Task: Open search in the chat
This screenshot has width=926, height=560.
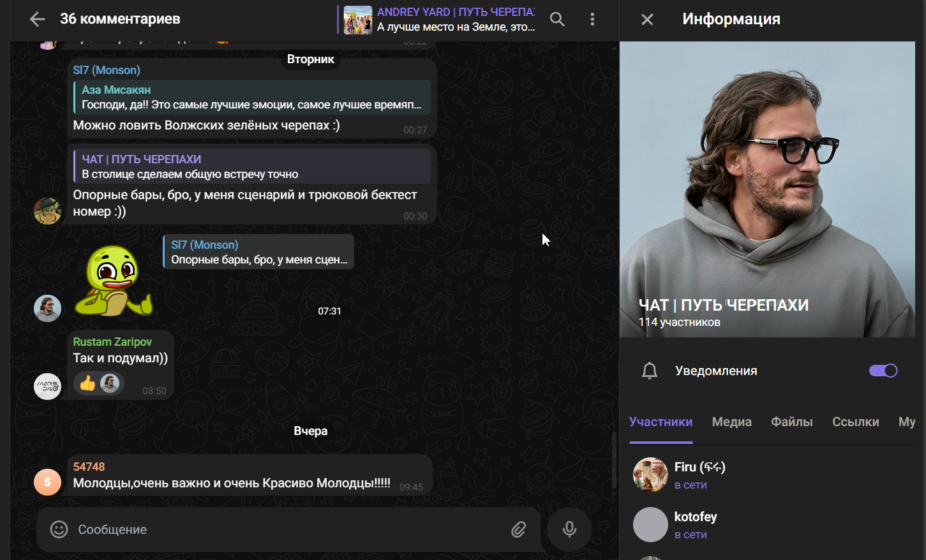Action: [x=557, y=19]
